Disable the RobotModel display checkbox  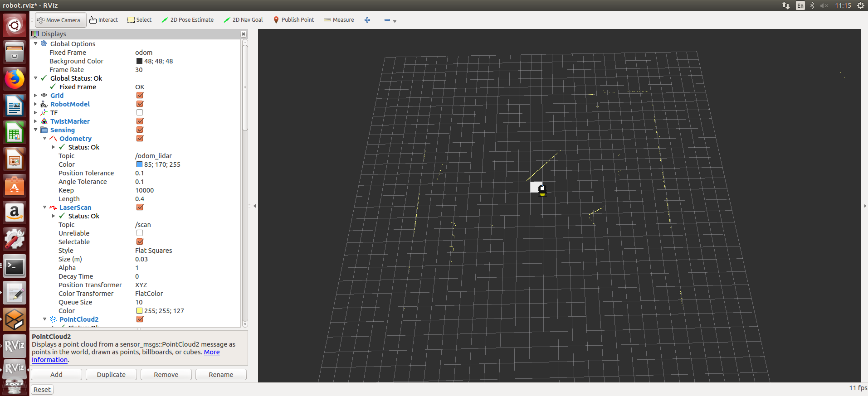click(140, 104)
